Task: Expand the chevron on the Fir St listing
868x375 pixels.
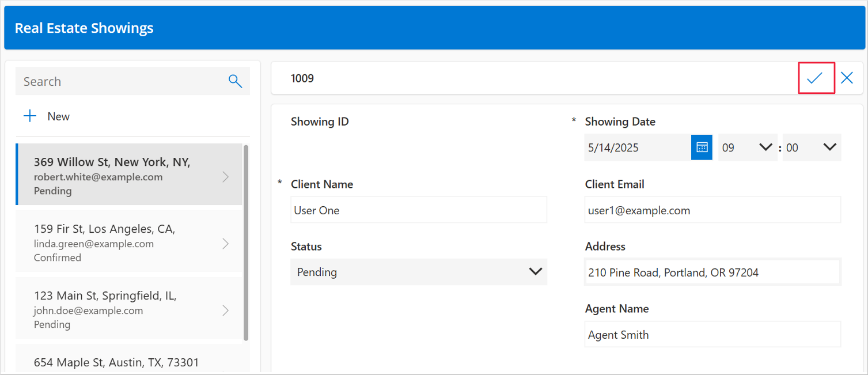Action: pos(225,243)
